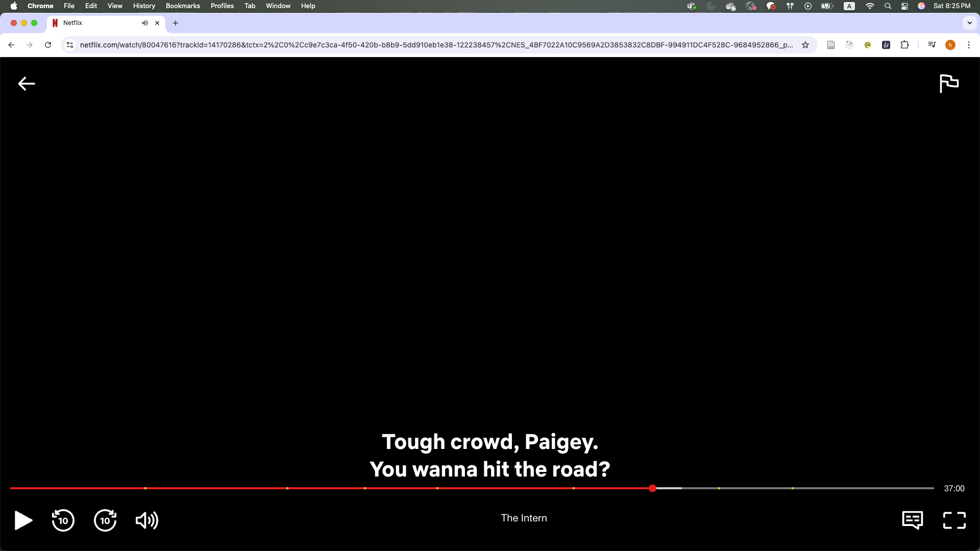Open media controls in toolbar
This screenshot has width=980, height=551.
pyautogui.click(x=932, y=45)
